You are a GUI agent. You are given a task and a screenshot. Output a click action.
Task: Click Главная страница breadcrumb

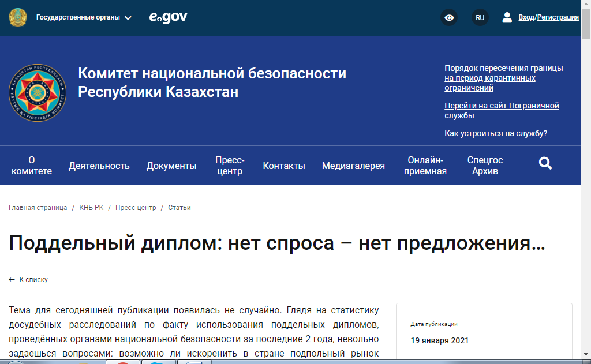[x=38, y=208]
